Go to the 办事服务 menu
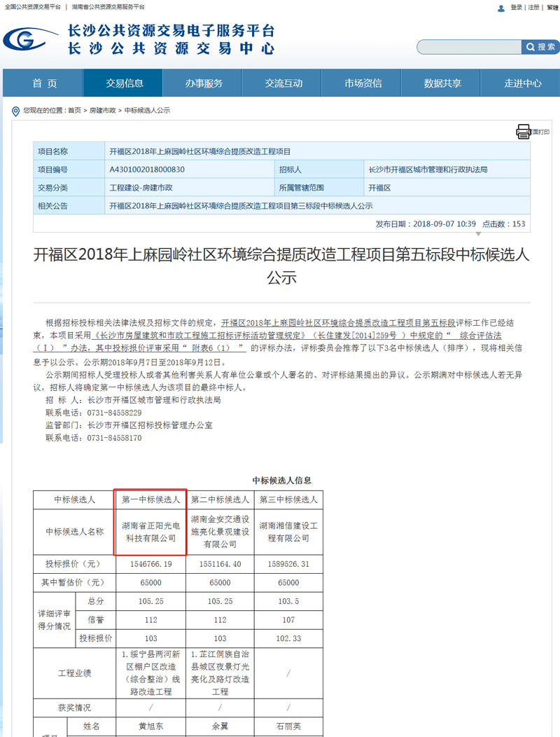This screenshot has height=737, width=560. [204, 83]
